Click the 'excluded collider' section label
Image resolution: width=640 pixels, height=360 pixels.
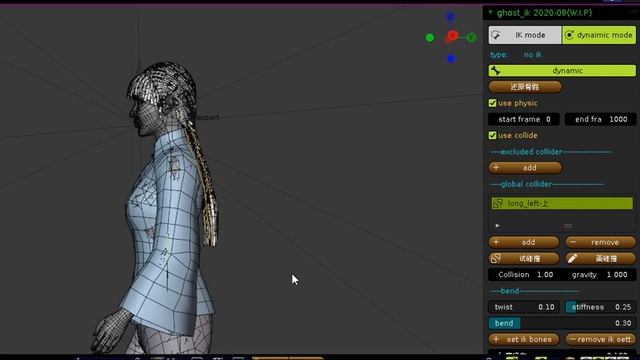click(531, 152)
